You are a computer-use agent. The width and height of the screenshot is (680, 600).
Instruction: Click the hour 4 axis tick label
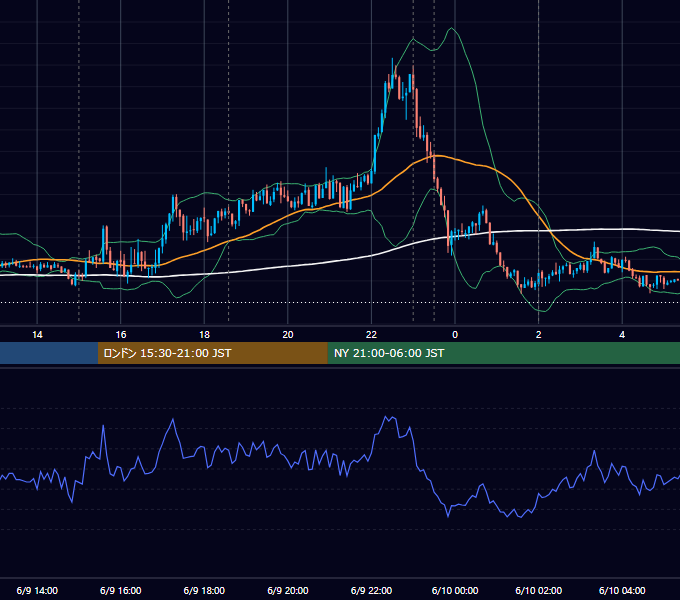pos(622,335)
